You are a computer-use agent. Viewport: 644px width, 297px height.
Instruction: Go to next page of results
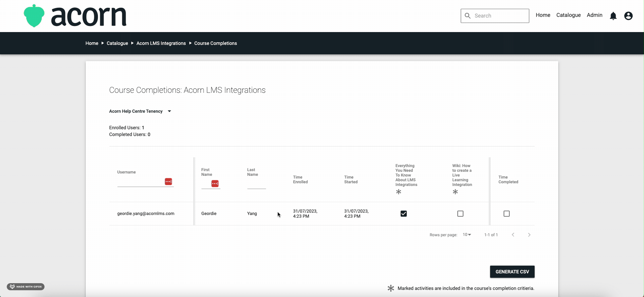pyautogui.click(x=529, y=235)
